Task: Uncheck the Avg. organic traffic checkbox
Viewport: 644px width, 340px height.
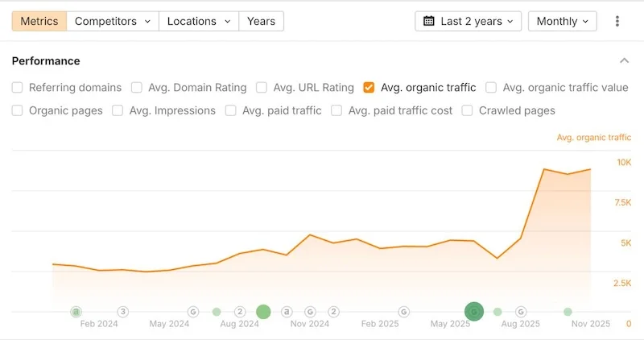Action: tap(369, 88)
